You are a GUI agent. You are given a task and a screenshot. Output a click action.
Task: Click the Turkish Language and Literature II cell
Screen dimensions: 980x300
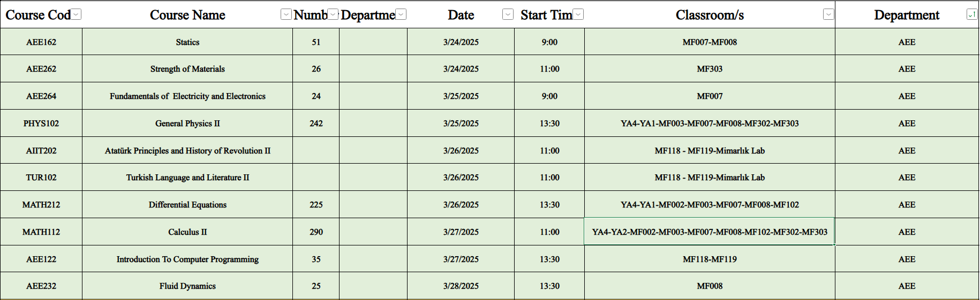pyautogui.click(x=187, y=177)
